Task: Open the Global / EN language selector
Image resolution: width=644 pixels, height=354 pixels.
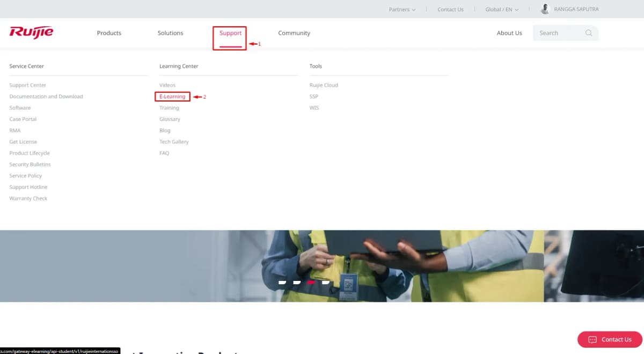Action: point(501,9)
